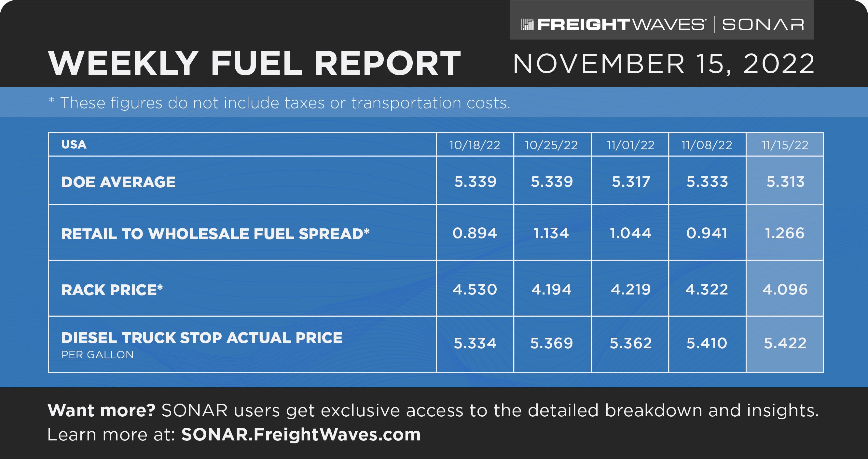Click the SONAR logo text

click(763, 25)
